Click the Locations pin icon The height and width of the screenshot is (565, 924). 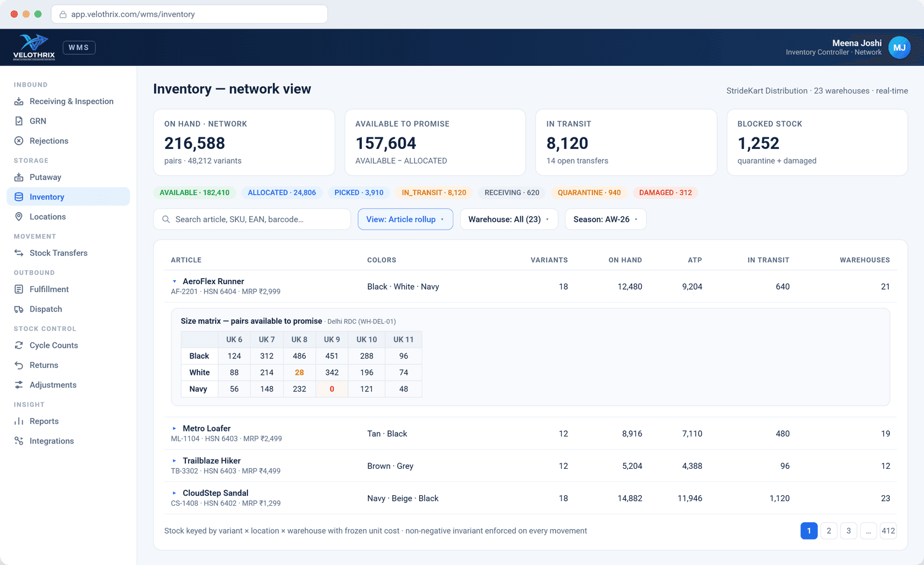(x=19, y=217)
